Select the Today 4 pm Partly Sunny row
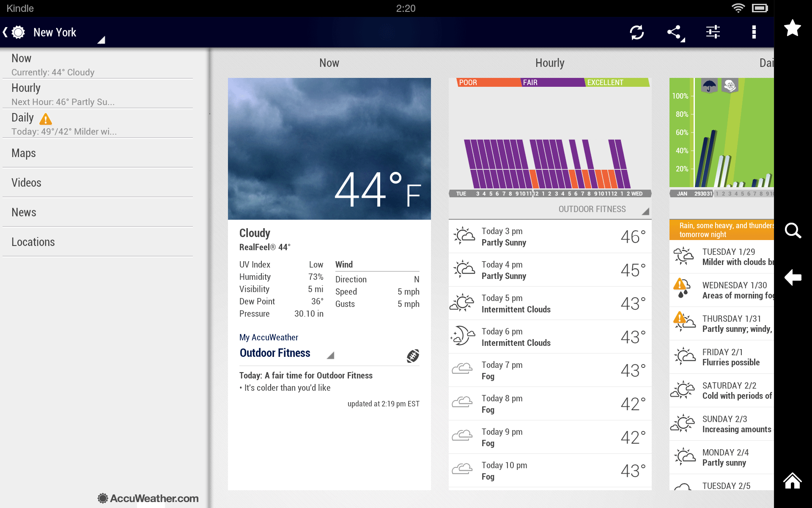 tap(550, 270)
